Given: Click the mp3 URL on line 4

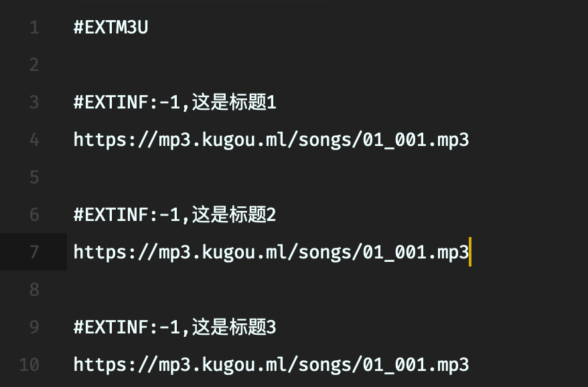Looking at the screenshot, I should [x=271, y=140].
